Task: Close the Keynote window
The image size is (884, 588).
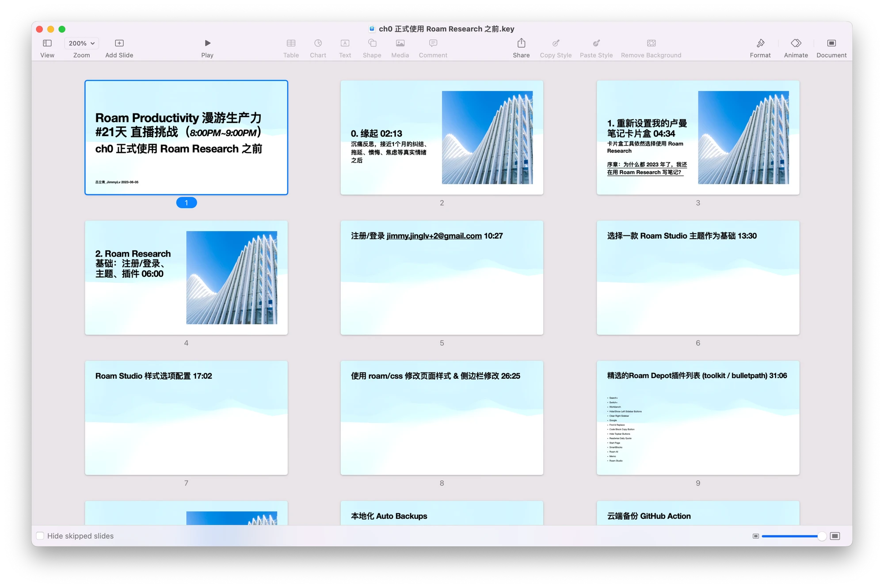Action: [x=39, y=29]
